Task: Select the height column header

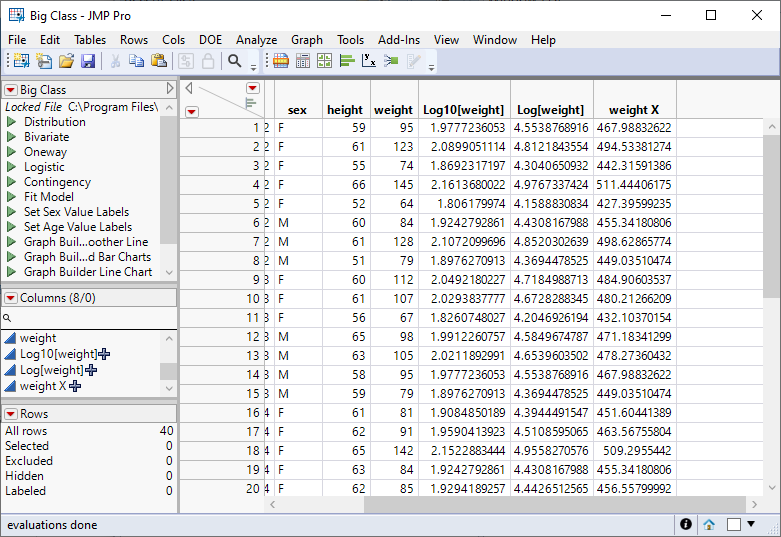Action: point(344,110)
